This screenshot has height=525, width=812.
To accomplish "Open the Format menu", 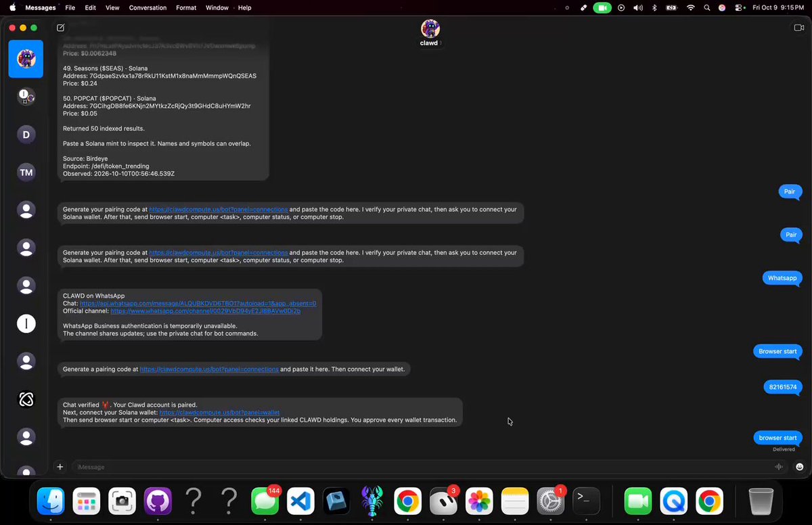I will tap(186, 7).
